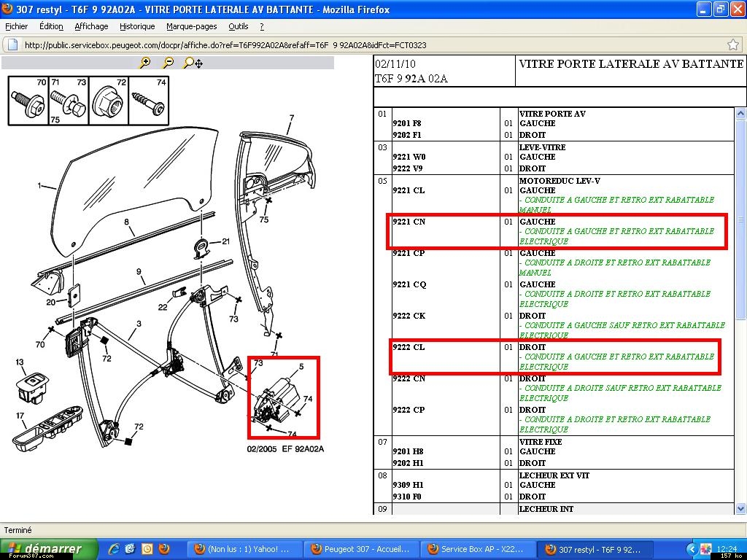Click the T6F 9 92A 02A document code

coord(411,79)
